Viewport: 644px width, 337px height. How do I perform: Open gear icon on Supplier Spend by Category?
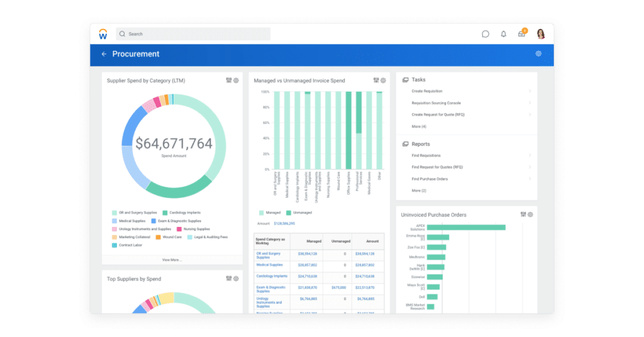[236, 80]
